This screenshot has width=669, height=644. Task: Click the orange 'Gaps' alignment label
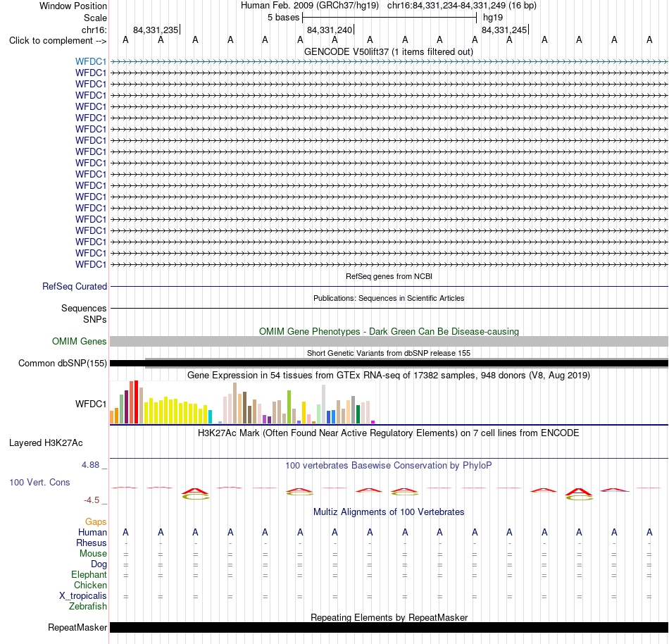coord(96,521)
